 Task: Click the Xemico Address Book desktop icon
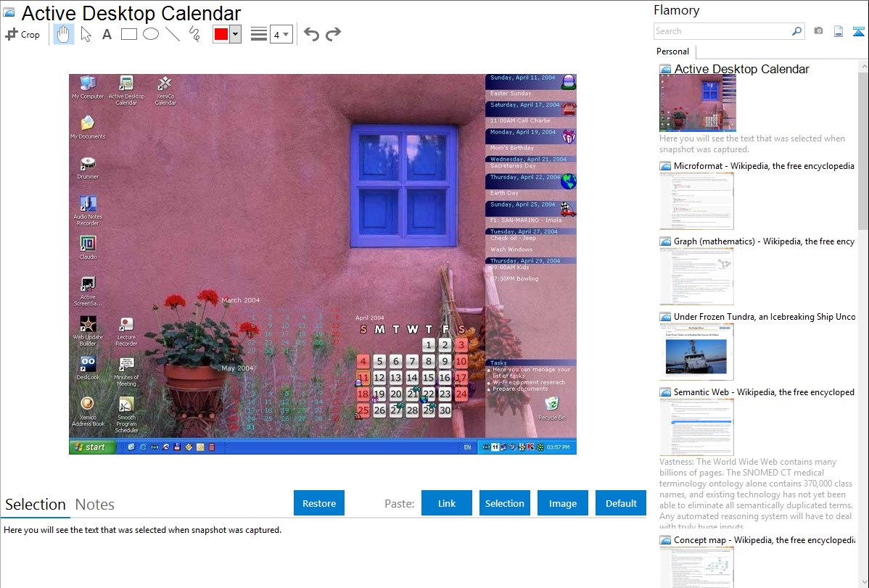click(x=88, y=412)
